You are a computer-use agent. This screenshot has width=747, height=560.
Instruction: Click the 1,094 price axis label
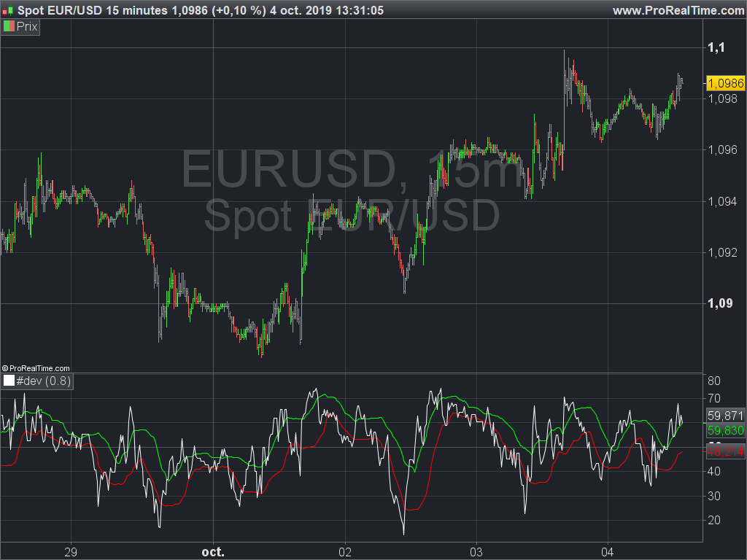pyautogui.click(x=723, y=201)
